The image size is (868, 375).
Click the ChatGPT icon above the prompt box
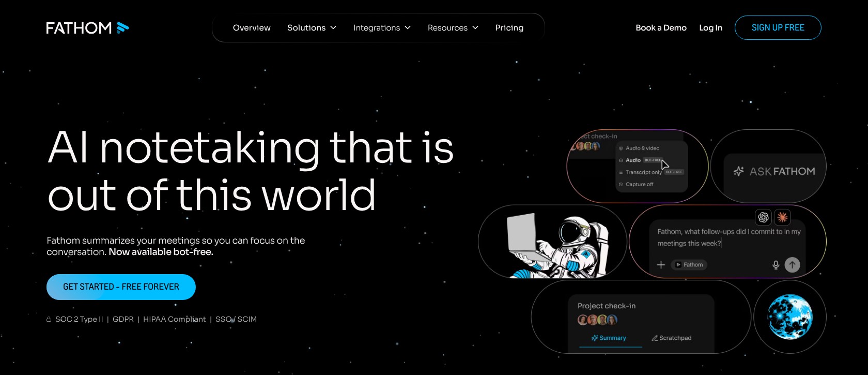(x=763, y=217)
